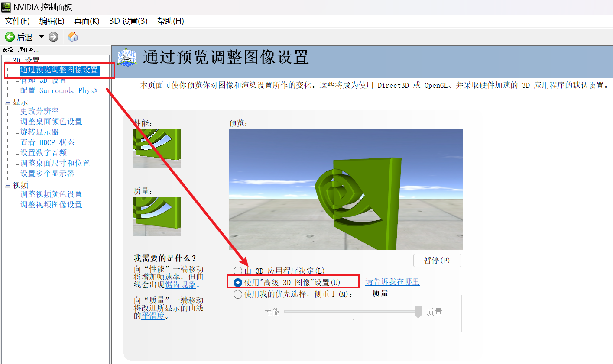Click the 质量 label right of slider
613x364 pixels.
click(x=435, y=312)
